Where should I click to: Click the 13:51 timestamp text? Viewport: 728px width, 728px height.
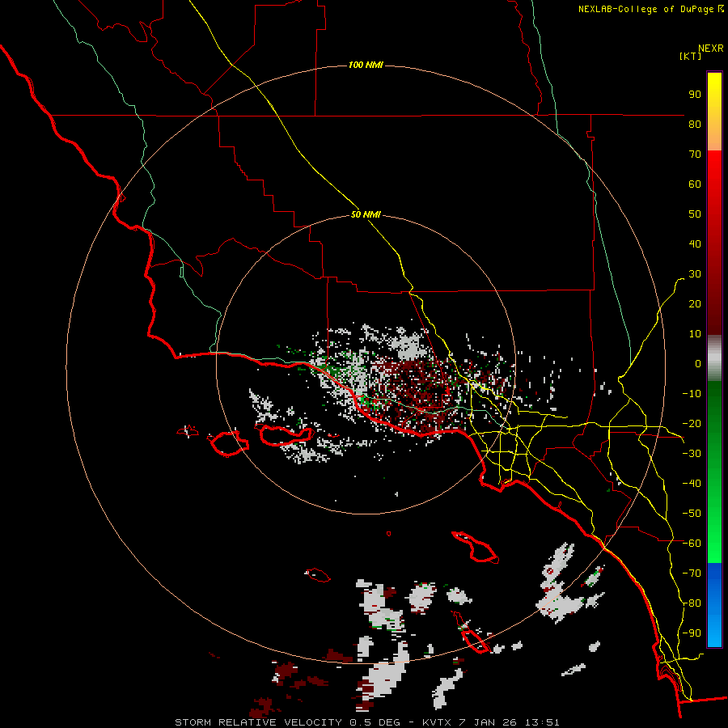point(542,722)
